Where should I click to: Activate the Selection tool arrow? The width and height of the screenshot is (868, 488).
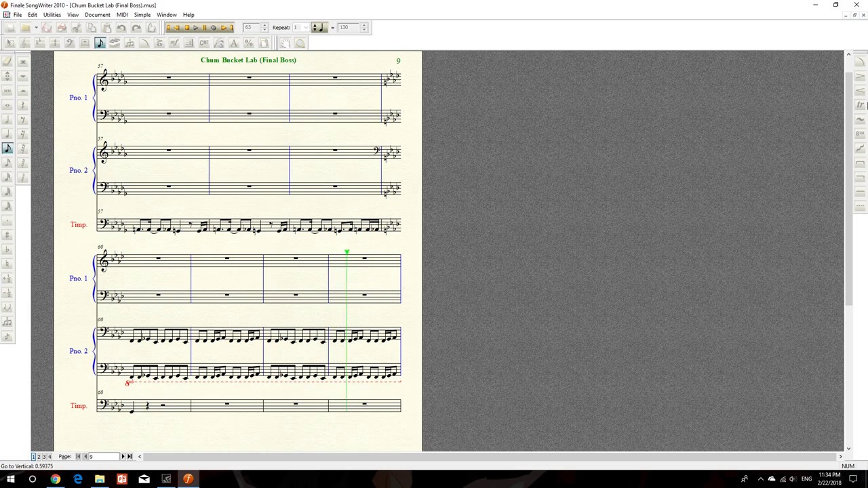(10, 43)
